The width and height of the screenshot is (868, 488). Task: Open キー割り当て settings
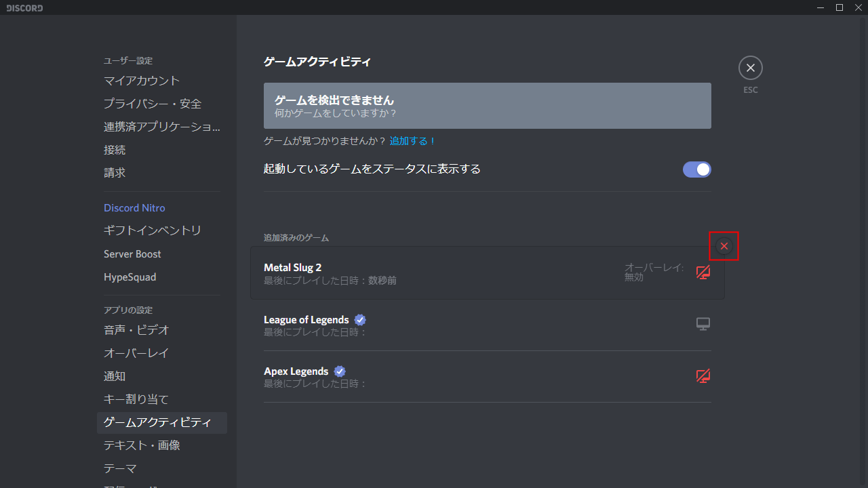point(161,399)
